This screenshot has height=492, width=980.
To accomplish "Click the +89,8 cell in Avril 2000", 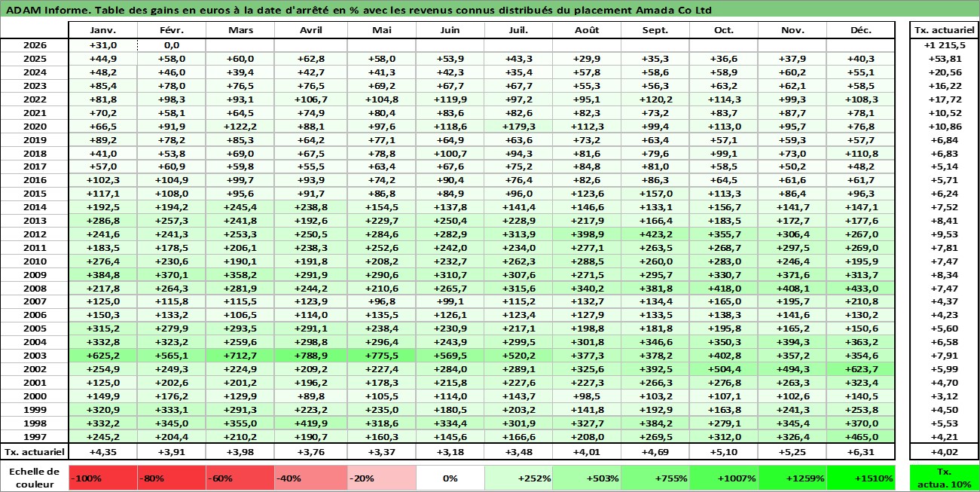I will coord(310,396).
